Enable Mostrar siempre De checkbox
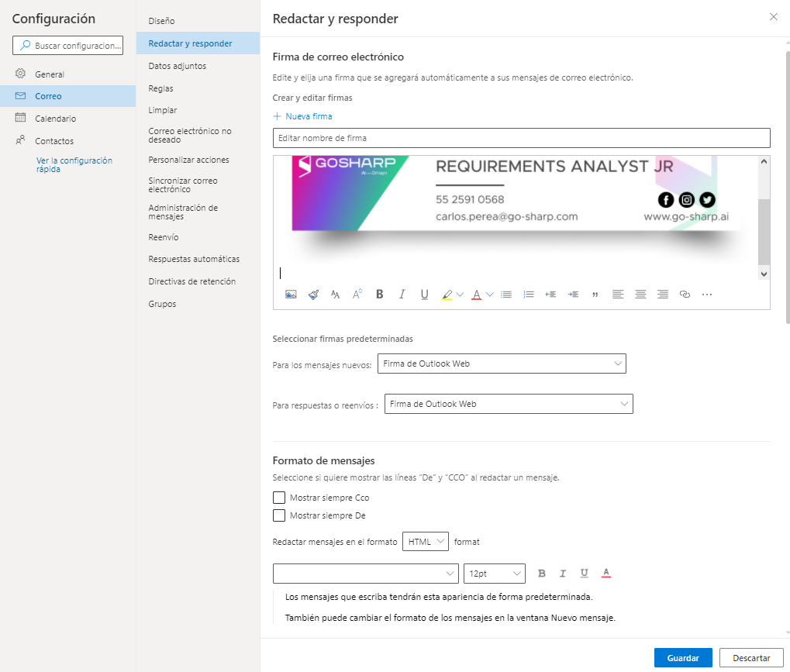This screenshot has height=672, width=790. pyautogui.click(x=278, y=515)
